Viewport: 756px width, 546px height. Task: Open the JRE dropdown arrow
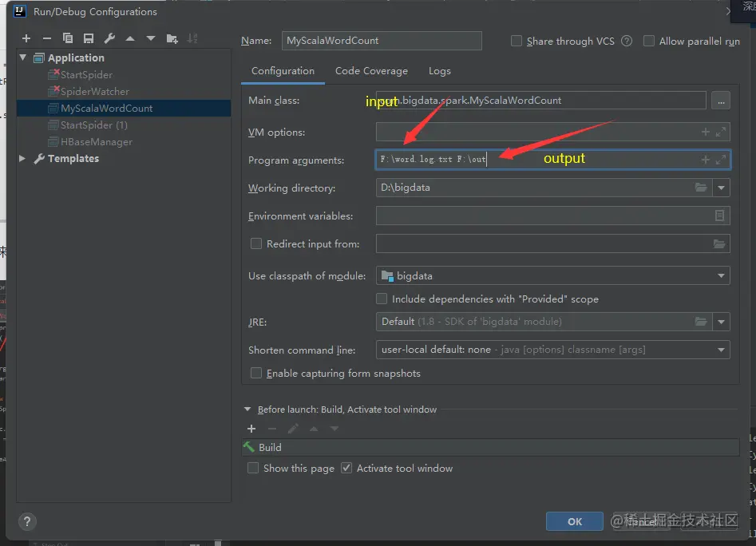tap(721, 322)
